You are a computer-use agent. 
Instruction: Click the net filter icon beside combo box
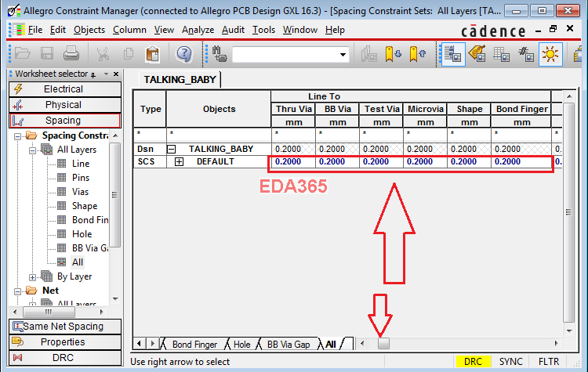point(220,54)
